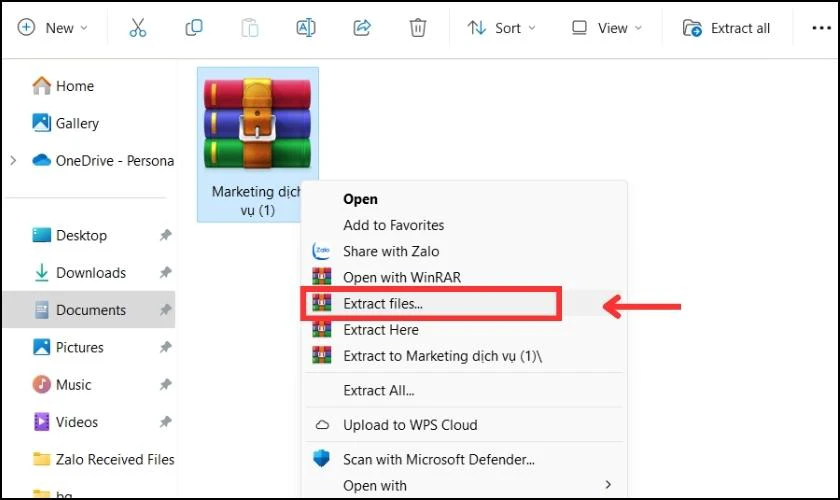
Task: Open Zalo Received Files folder
Action: tap(103, 459)
